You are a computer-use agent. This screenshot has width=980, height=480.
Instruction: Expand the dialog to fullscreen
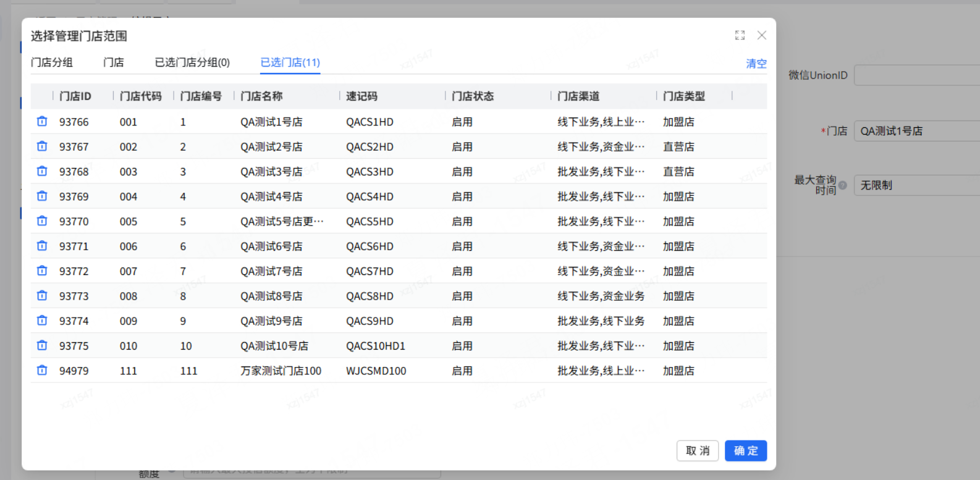[740, 35]
